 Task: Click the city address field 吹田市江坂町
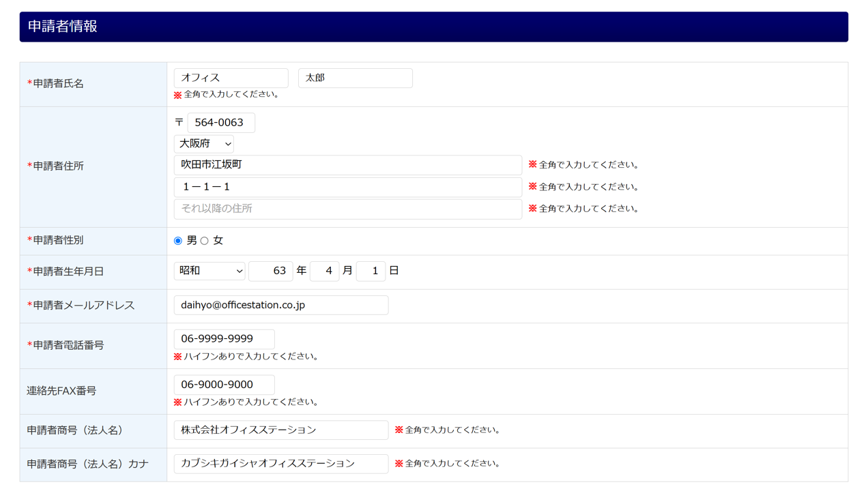347,165
